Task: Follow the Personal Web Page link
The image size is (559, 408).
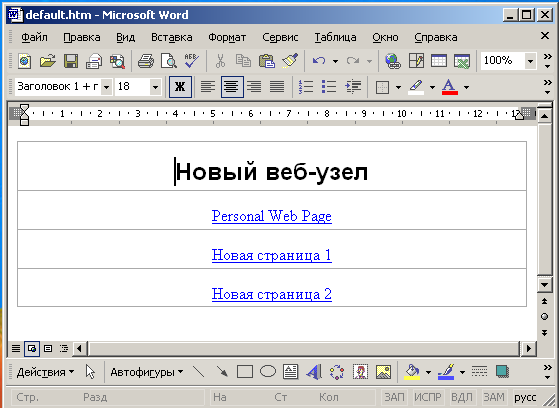Action: coord(272,216)
